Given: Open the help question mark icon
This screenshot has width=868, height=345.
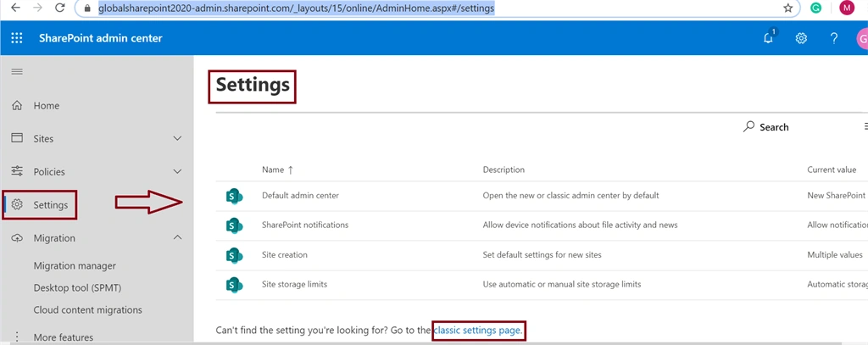Looking at the screenshot, I should [x=834, y=38].
